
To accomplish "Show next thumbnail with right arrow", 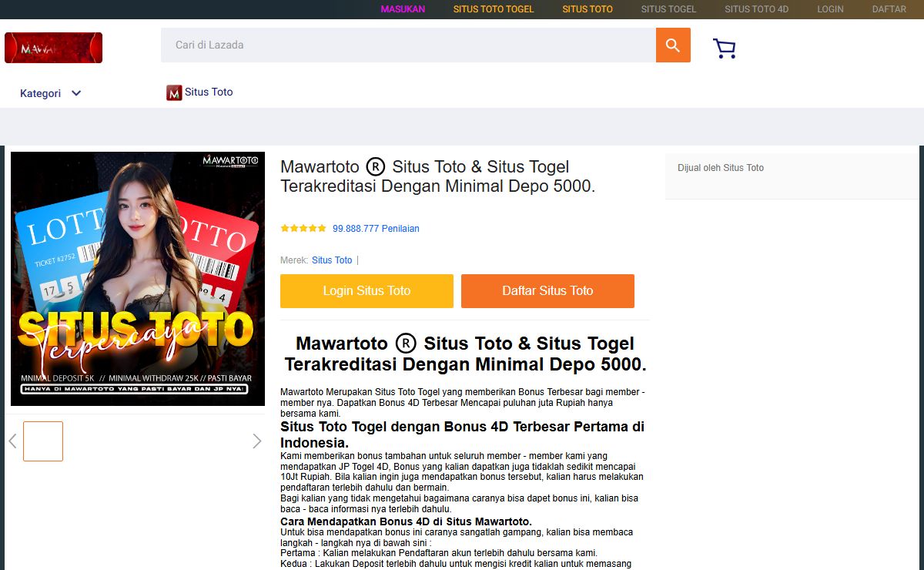I will tap(257, 441).
